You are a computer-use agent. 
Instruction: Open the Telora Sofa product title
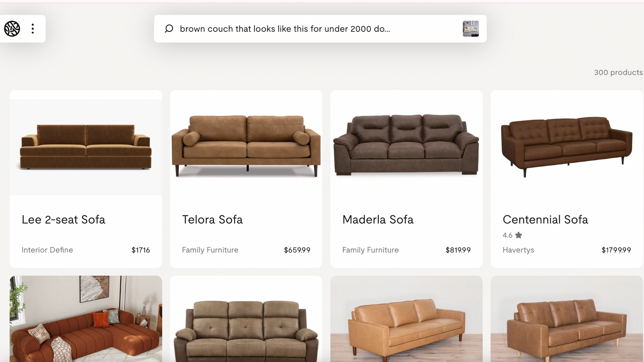tap(212, 219)
